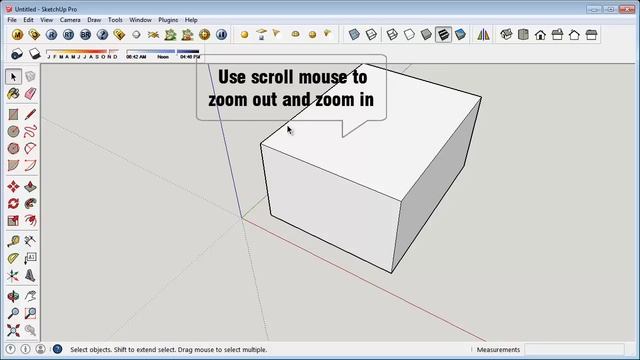Click the mirror plugin icon
The image size is (640, 360).
[x=483, y=35]
